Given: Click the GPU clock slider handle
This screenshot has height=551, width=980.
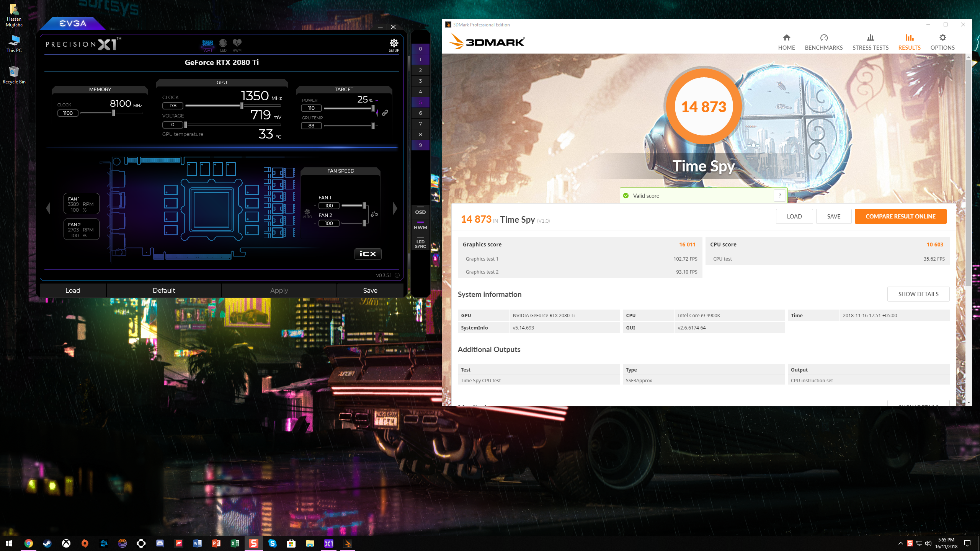Looking at the screenshot, I should [242, 106].
